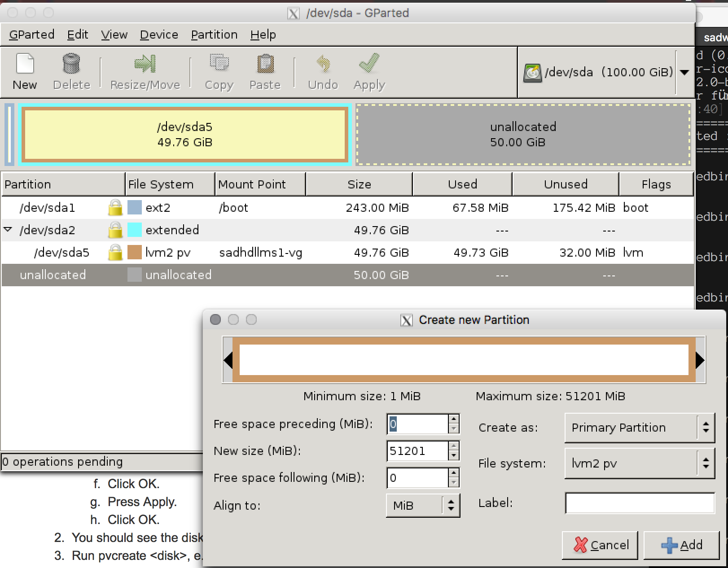Click the ext2 color swatch for /dev/sda1

(135, 208)
